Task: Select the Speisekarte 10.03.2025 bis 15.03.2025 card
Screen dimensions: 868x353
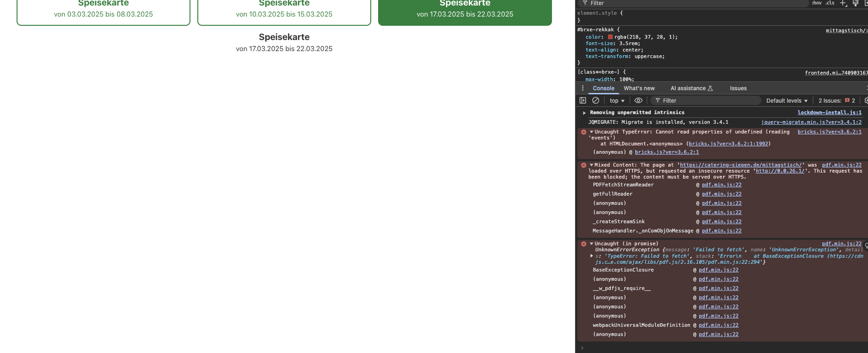Action: [x=284, y=12]
